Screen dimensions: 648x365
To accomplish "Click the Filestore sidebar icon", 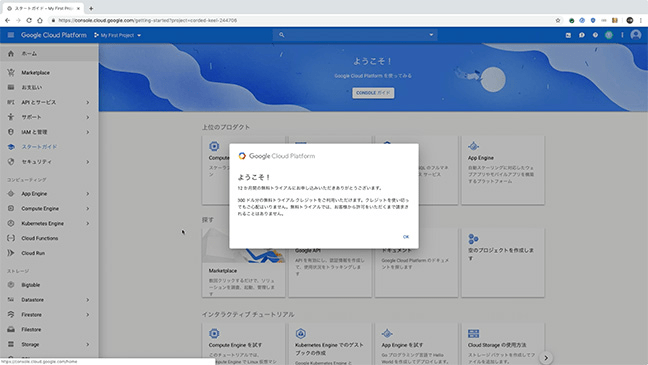I will coord(11,329).
